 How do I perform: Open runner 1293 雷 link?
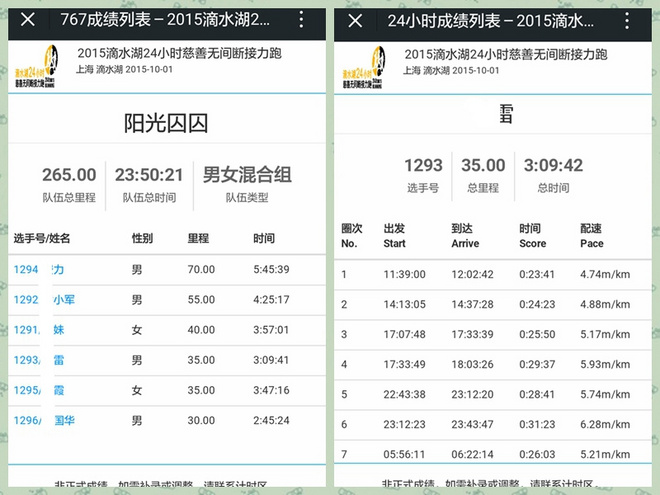click(39, 360)
